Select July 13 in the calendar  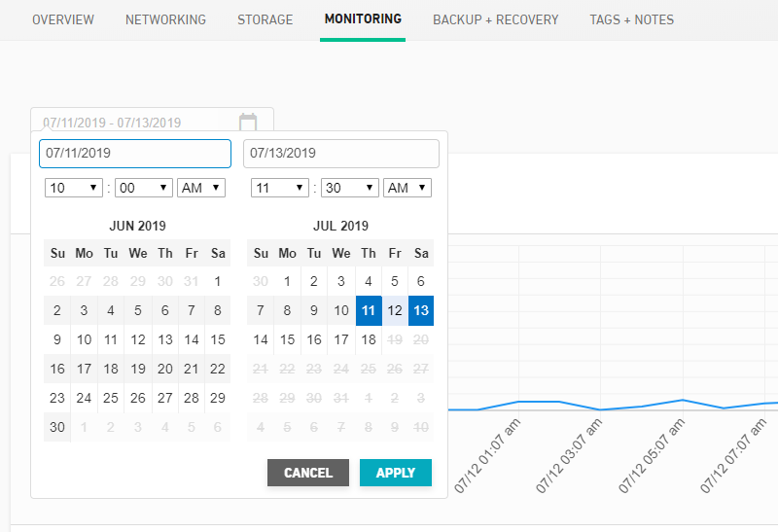(421, 310)
